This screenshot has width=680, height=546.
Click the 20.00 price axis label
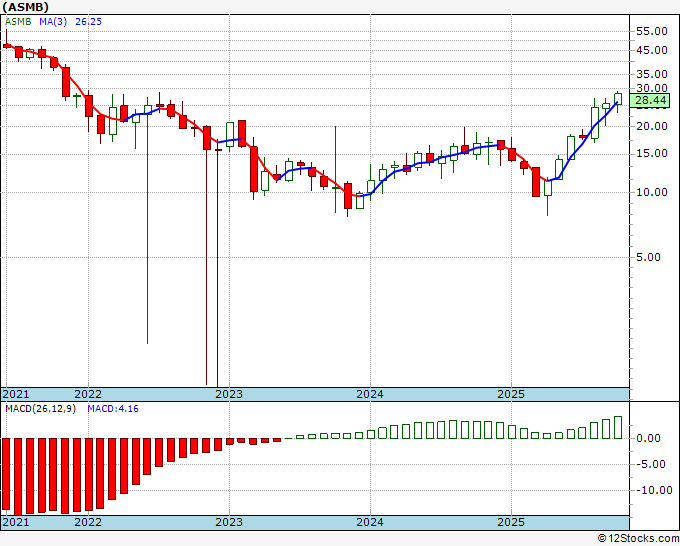tap(652, 126)
